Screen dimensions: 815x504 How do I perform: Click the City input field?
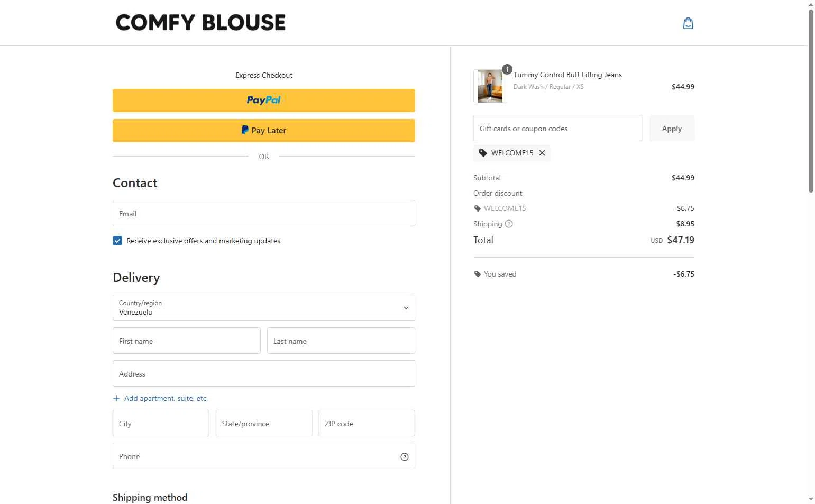tap(161, 423)
